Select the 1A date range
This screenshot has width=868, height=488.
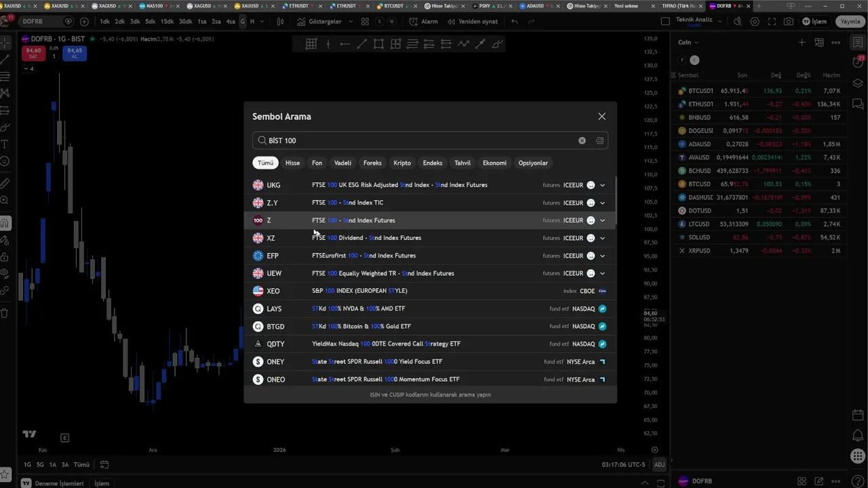tap(52, 465)
